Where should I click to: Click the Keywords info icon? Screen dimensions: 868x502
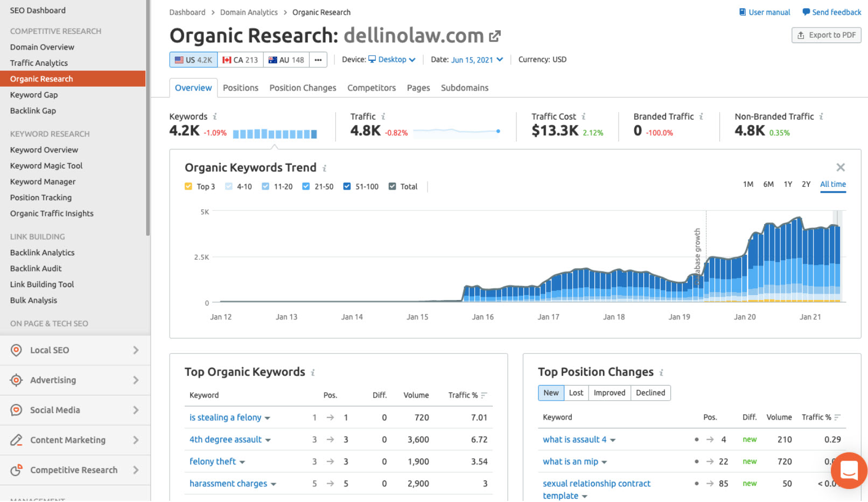(215, 116)
